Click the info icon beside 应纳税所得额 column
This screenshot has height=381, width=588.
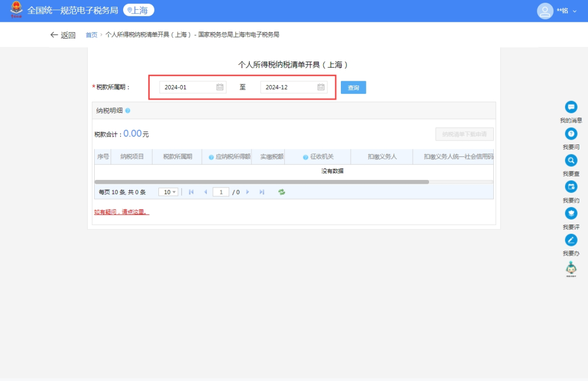coord(210,157)
